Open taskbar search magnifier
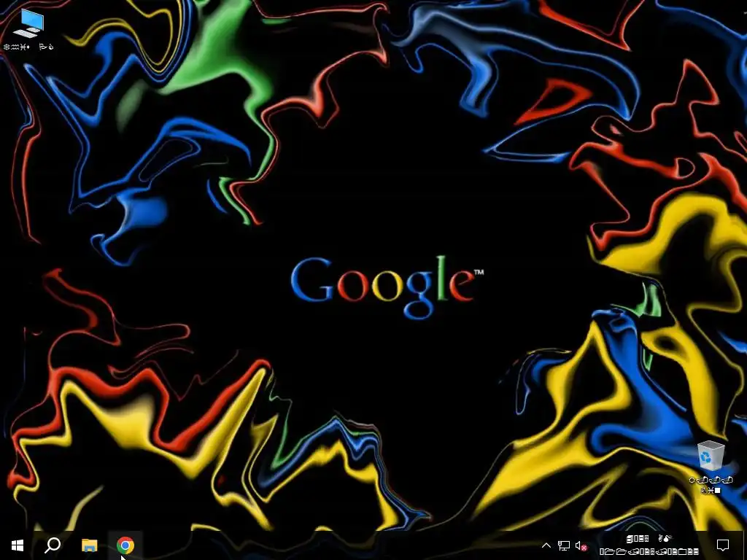The height and width of the screenshot is (560, 747). (x=53, y=545)
